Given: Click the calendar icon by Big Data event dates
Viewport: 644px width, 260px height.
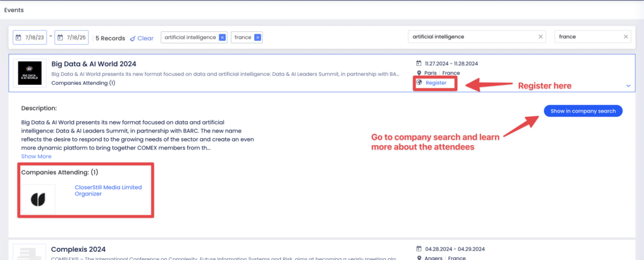Looking at the screenshot, I should [x=419, y=63].
